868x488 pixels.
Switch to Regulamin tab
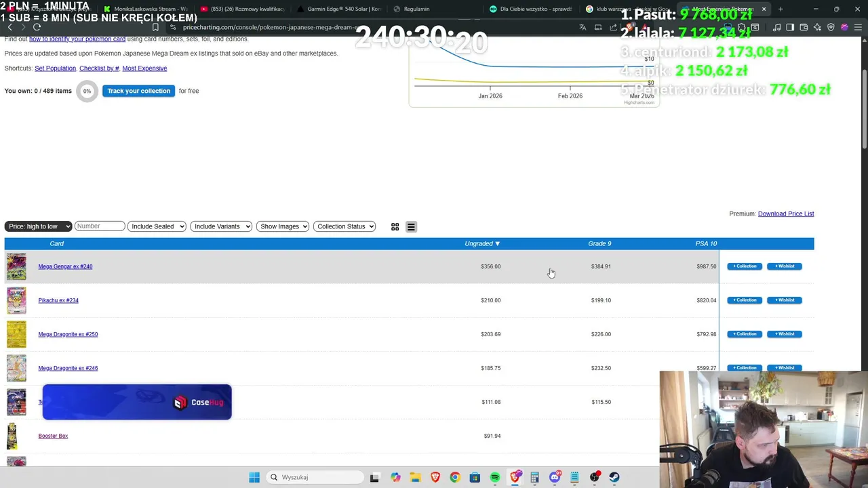[x=435, y=9]
